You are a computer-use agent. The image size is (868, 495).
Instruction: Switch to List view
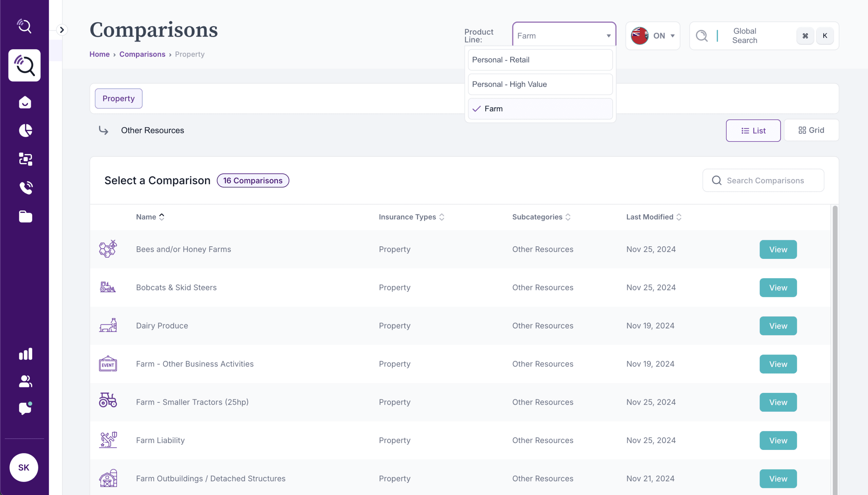coord(753,131)
